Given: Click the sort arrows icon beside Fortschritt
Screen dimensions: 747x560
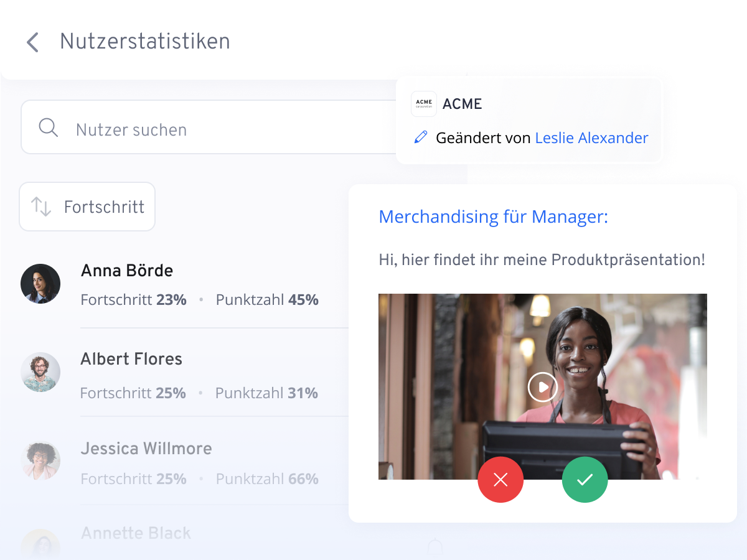Looking at the screenshot, I should point(41,207).
